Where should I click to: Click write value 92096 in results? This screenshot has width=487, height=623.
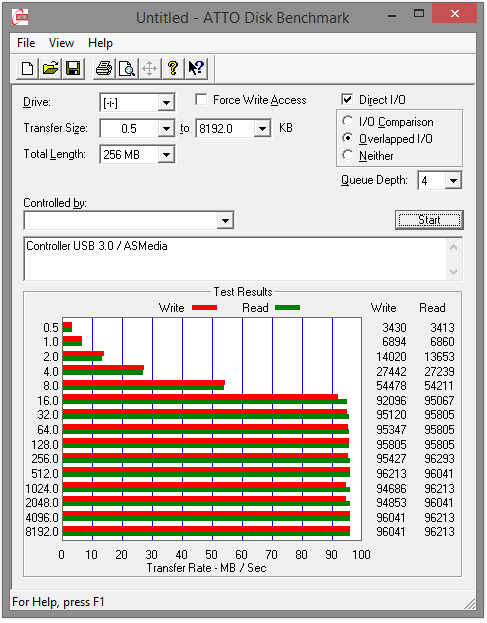click(391, 400)
